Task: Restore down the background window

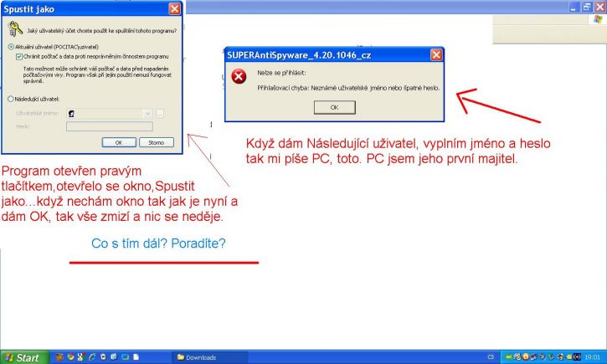Action: (587, 7)
